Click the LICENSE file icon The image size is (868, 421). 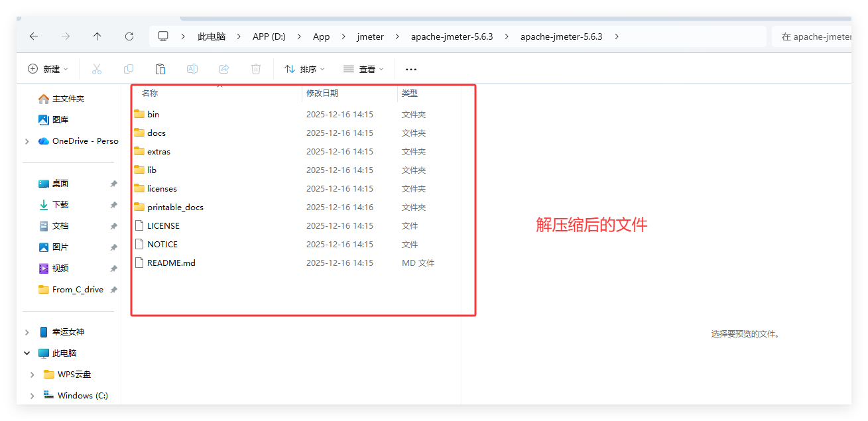(139, 225)
